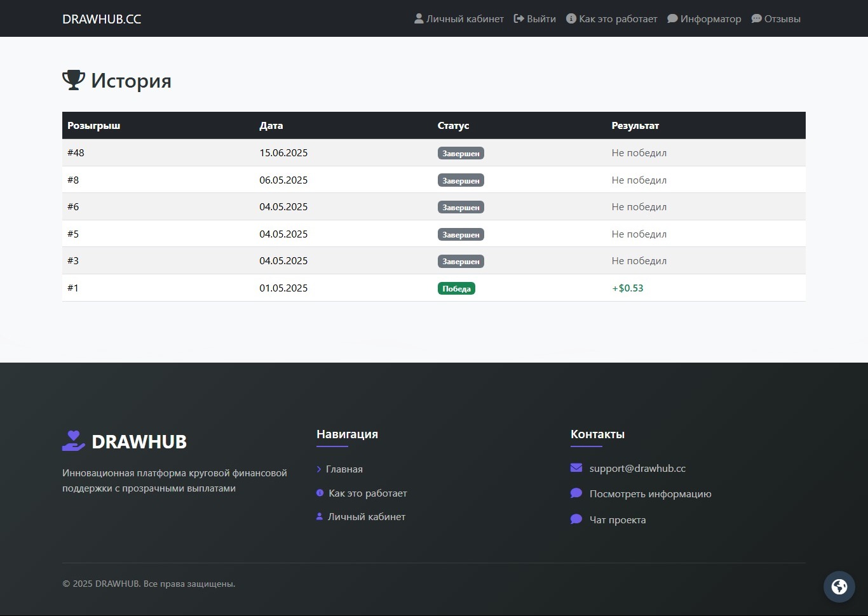Click Завершен badge in row #48
Image resolution: width=868 pixels, height=616 pixels.
(x=461, y=153)
